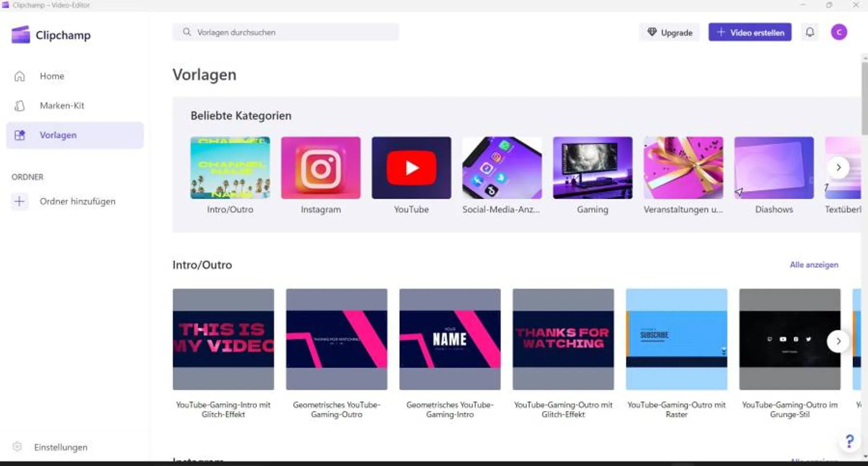Click the Intro/Outro section heading
868x466 pixels.
(x=202, y=265)
